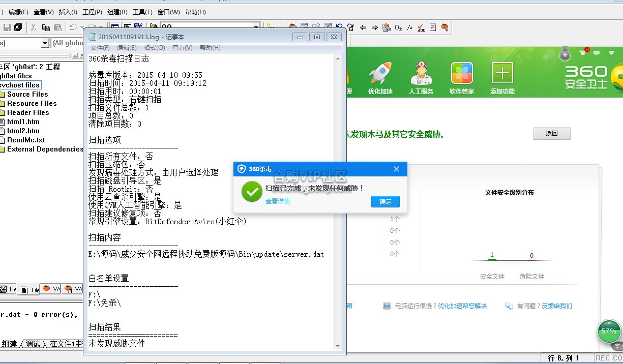Image resolution: width=623 pixels, height=364 pixels.
Task: Open the Undo history dropdown arrow
Action: [81, 27]
